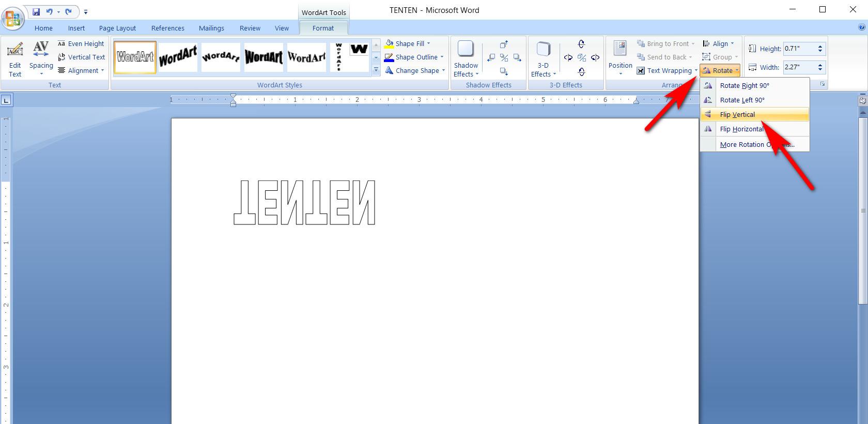Redo the last action

point(68,11)
